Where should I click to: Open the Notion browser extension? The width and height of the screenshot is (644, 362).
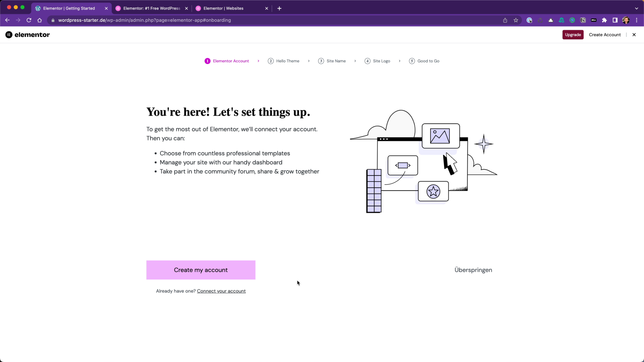pyautogui.click(x=583, y=20)
